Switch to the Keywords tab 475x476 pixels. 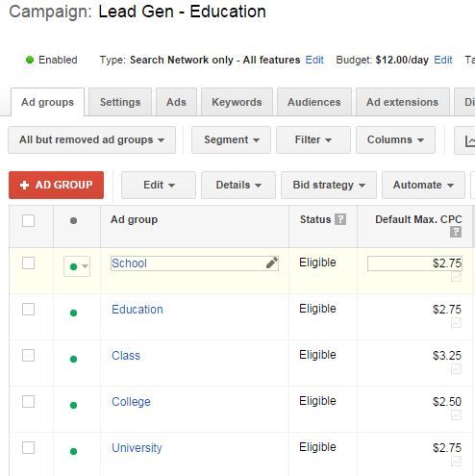(x=237, y=102)
